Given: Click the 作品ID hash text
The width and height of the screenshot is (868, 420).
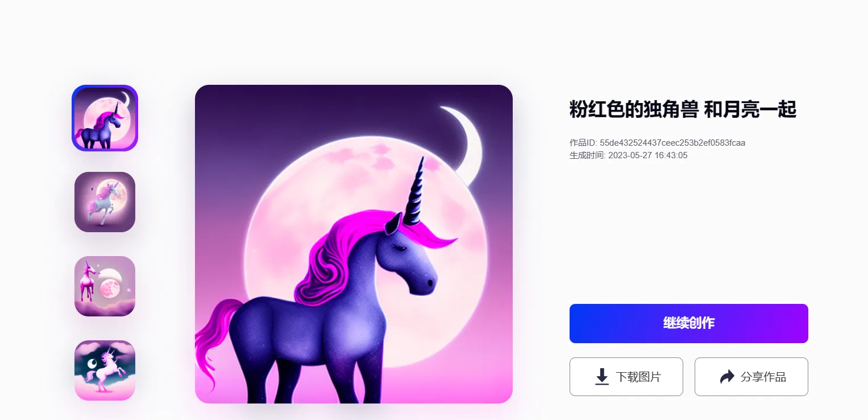Looking at the screenshot, I should click(672, 143).
